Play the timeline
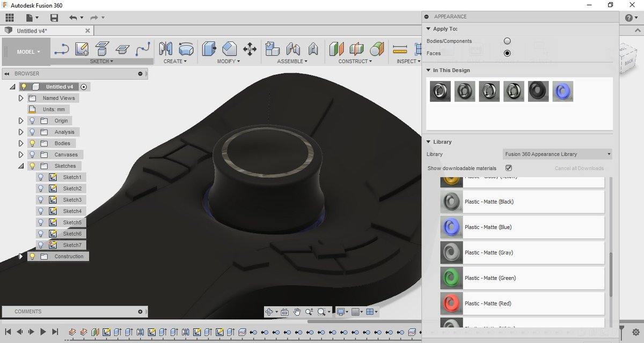 [x=43, y=332]
